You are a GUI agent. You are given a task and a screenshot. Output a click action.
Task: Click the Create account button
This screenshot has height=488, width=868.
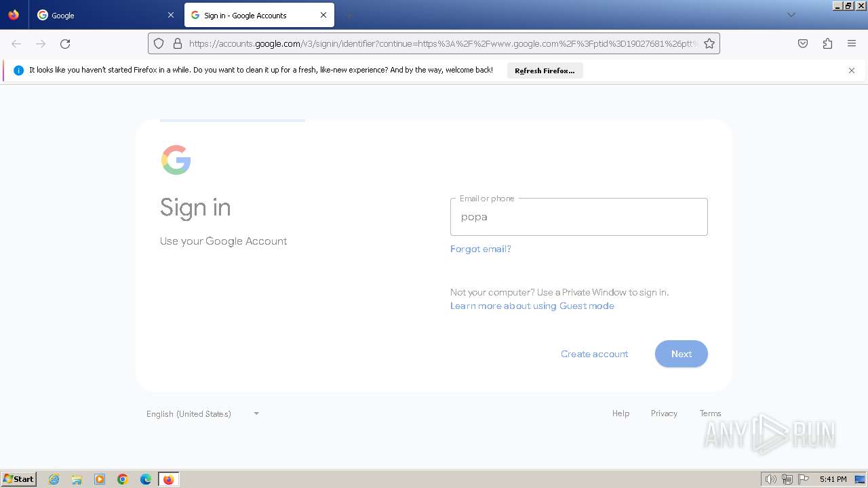(595, 354)
